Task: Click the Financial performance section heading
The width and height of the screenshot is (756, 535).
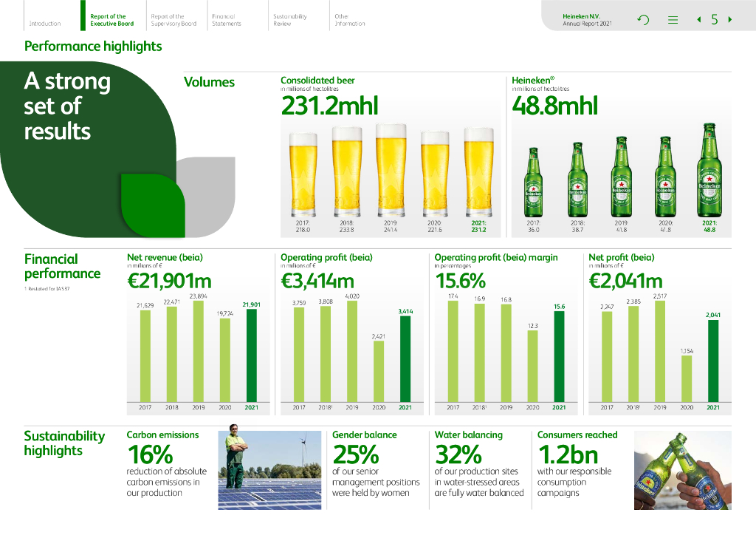Action: [x=62, y=266]
